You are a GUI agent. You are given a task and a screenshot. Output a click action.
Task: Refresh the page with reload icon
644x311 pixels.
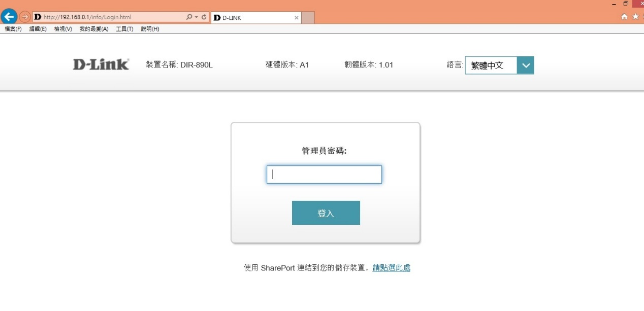pos(204,17)
